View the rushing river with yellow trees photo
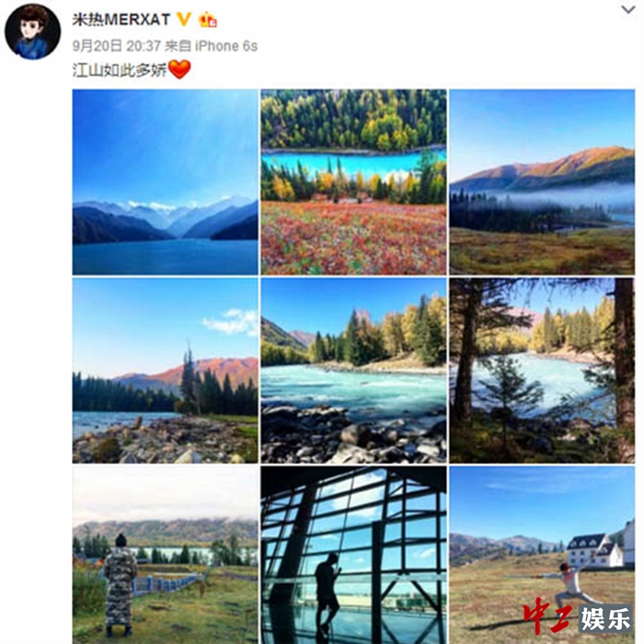The image size is (644, 644). click(x=353, y=371)
